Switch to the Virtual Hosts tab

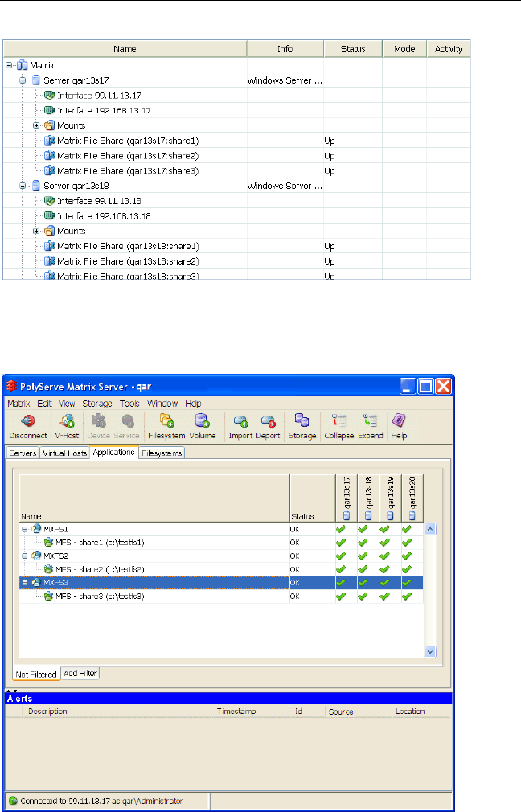64,453
